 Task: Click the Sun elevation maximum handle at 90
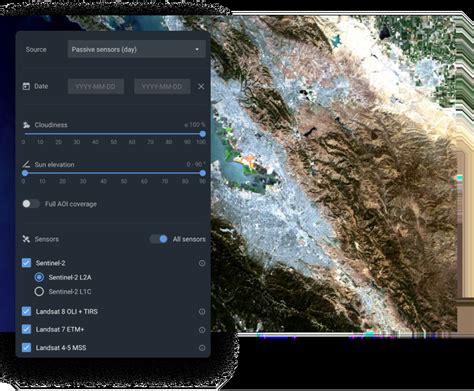203,173
